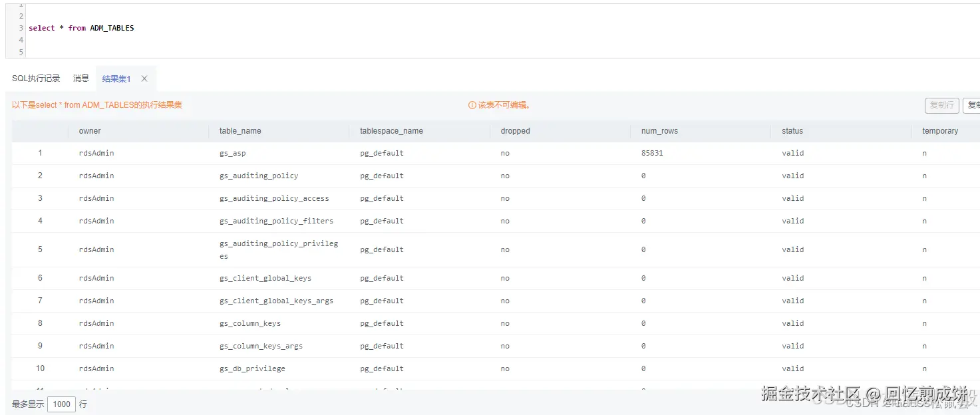Screen dimensions: 980x415
Task: Select the gs_column_keys_args cell
Action: click(261, 346)
